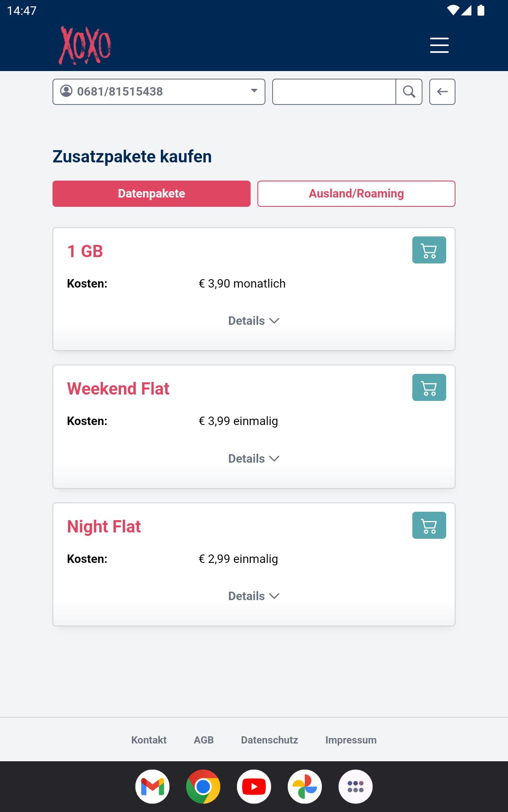Click the back arrow button
Image resolution: width=508 pixels, height=812 pixels.
click(x=442, y=92)
